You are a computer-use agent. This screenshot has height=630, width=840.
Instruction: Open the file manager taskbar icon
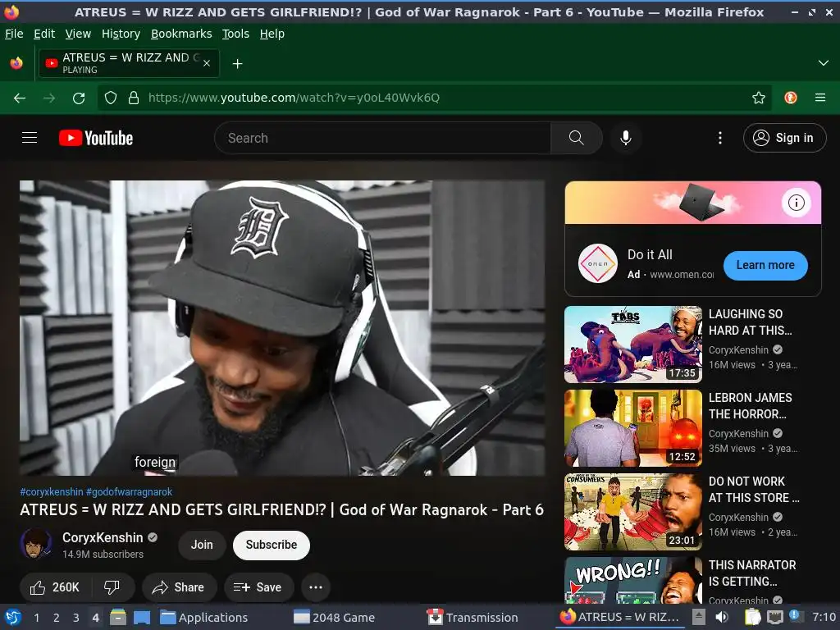click(x=118, y=617)
